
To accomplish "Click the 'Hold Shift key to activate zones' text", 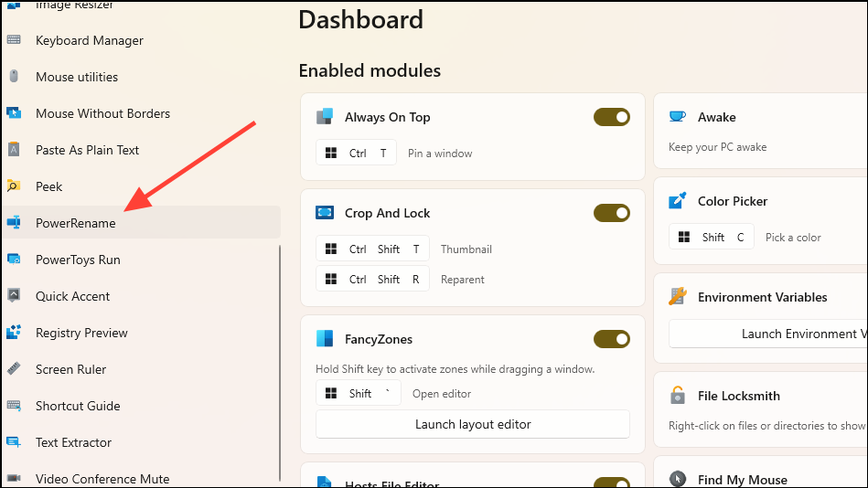I will coord(455,368).
